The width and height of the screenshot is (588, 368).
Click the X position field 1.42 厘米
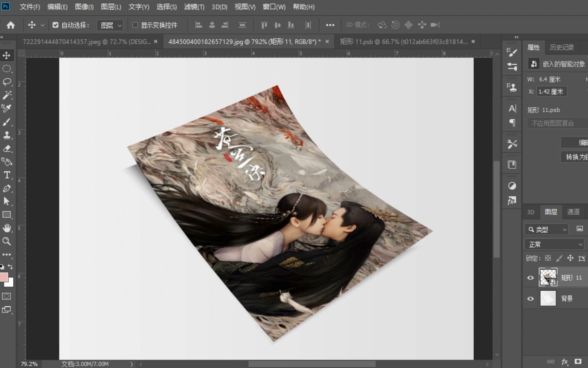click(x=552, y=91)
